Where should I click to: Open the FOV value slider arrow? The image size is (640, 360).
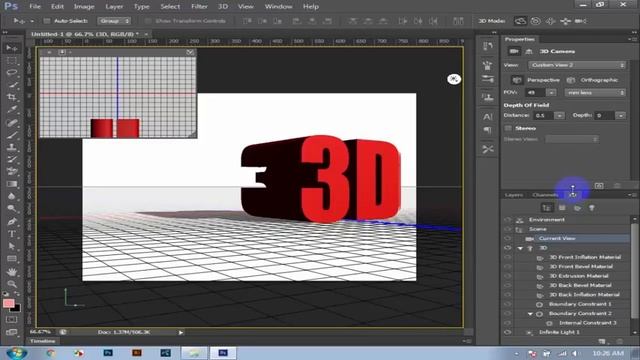point(551,93)
